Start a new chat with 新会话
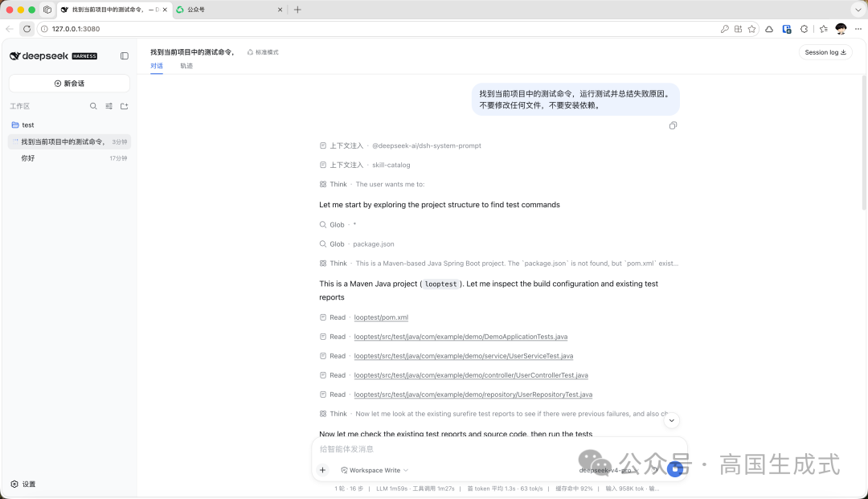 (x=69, y=84)
